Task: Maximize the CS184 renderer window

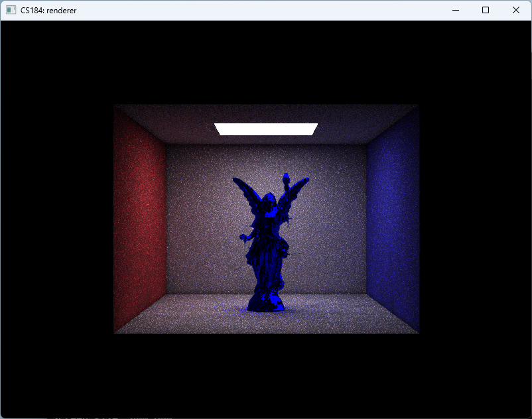Action: click(x=486, y=10)
